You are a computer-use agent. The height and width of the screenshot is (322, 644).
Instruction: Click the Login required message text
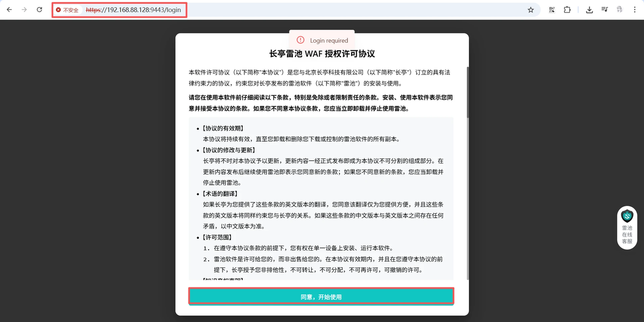tap(329, 40)
